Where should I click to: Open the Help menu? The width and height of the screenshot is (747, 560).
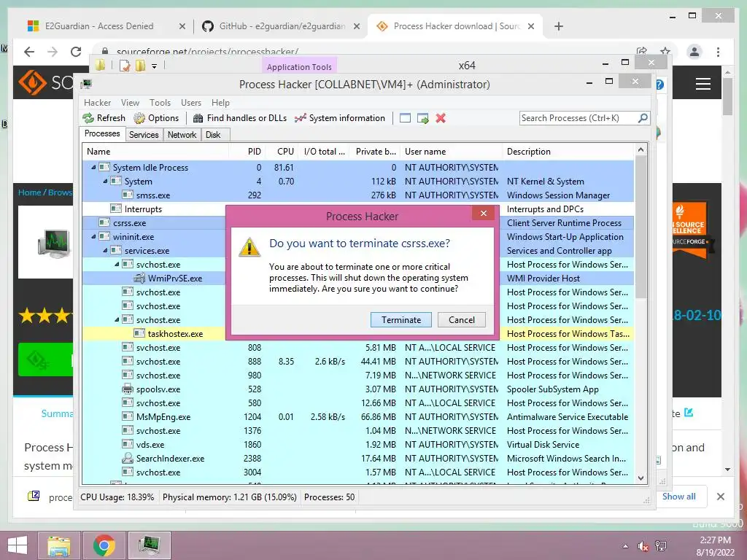[x=220, y=103]
